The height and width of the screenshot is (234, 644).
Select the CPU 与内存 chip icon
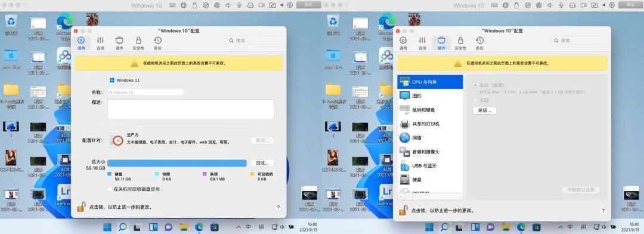pyautogui.click(x=404, y=82)
